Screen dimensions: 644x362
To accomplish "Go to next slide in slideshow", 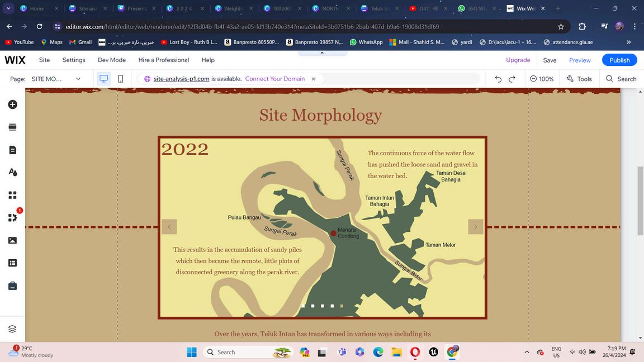I will point(476,227).
